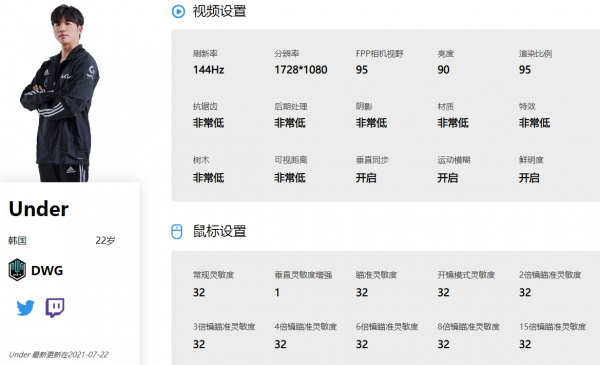
Task: Select the 抗锯齿 value 非常低
Action: (x=209, y=123)
